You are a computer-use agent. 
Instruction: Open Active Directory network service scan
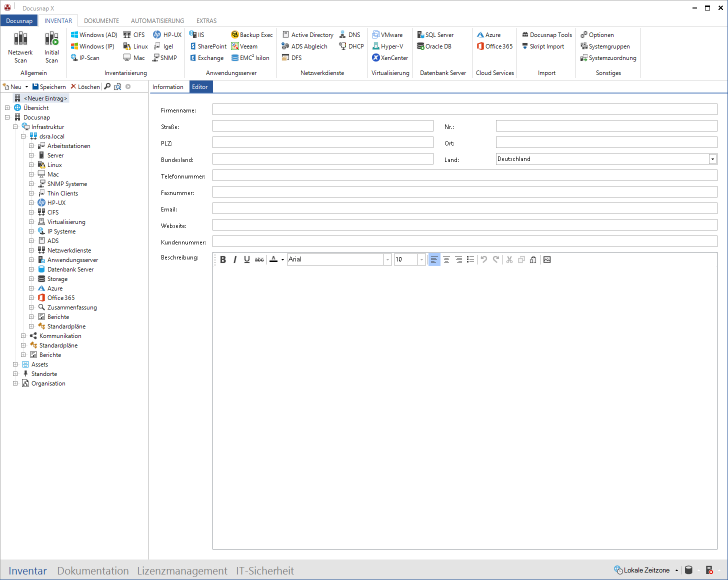coord(308,35)
